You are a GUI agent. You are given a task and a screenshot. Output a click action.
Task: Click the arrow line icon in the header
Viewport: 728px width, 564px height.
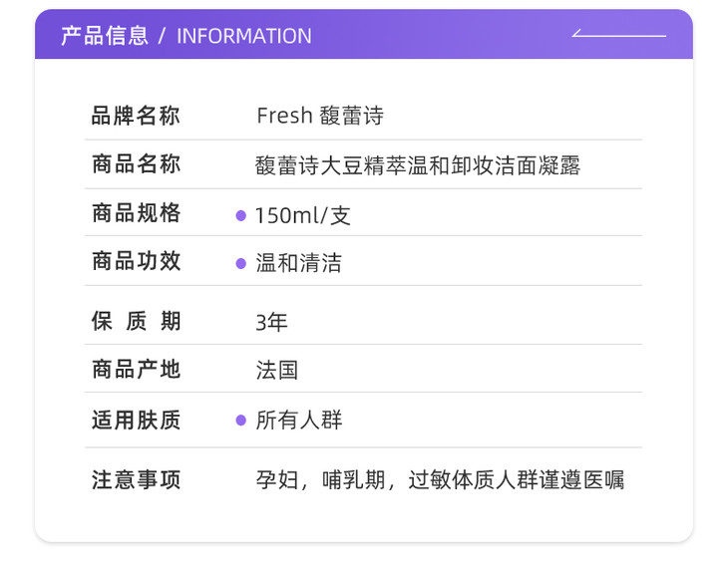(618, 35)
